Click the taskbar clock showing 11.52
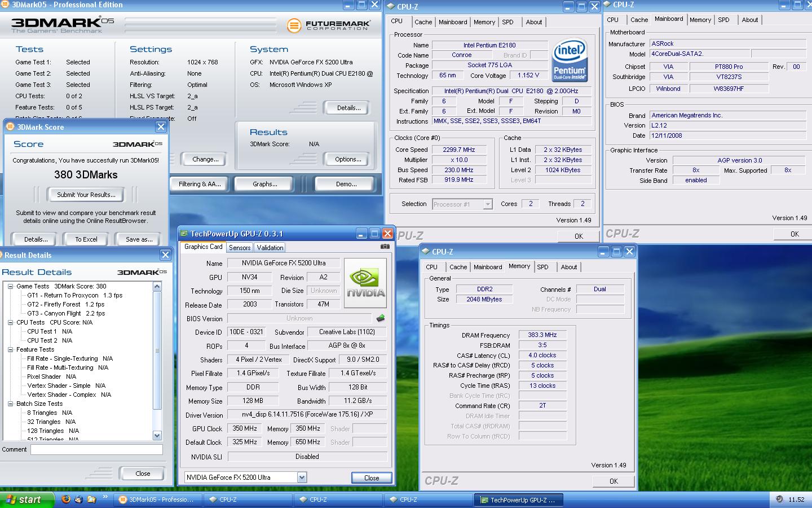This screenshot has height=508, width=812. click(x=796, y=500)
